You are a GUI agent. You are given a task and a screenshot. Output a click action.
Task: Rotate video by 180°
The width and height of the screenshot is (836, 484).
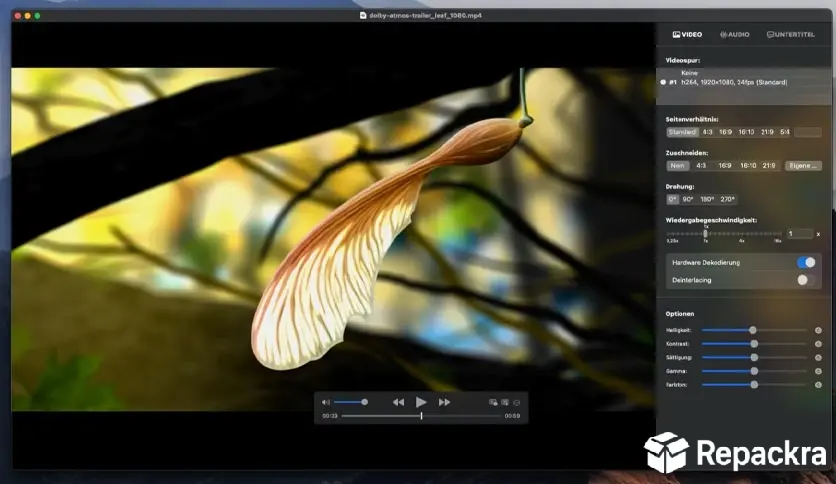707,199
